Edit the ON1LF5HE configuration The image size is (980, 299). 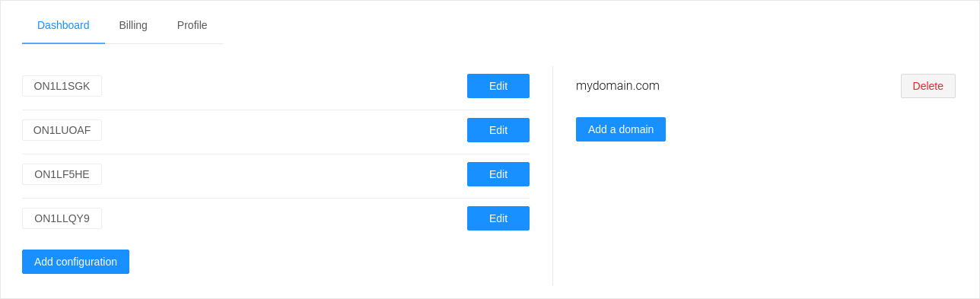click(x=498, y=174)
